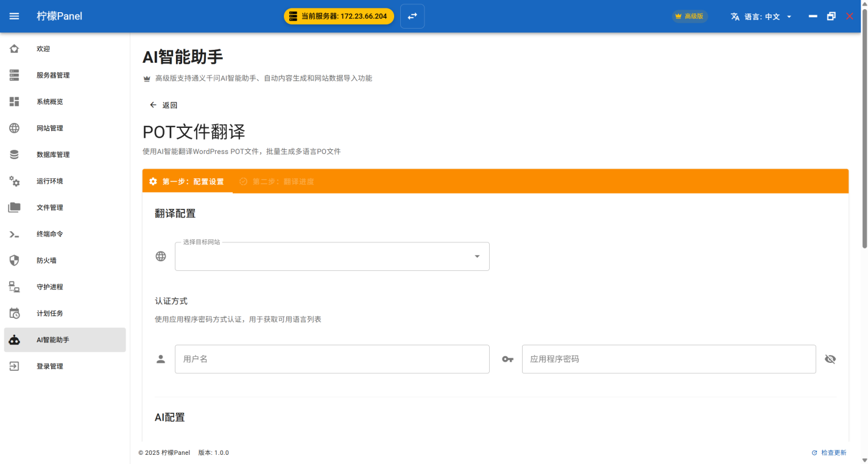The height and width of the screenshot is (464, 868).
Task: Open the target website dropdown
Action: point(332,256)
